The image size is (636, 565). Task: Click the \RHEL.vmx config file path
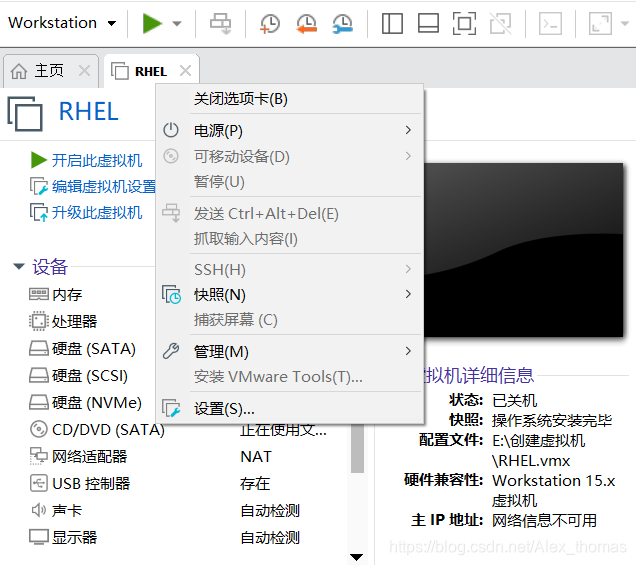click(531, 461)
